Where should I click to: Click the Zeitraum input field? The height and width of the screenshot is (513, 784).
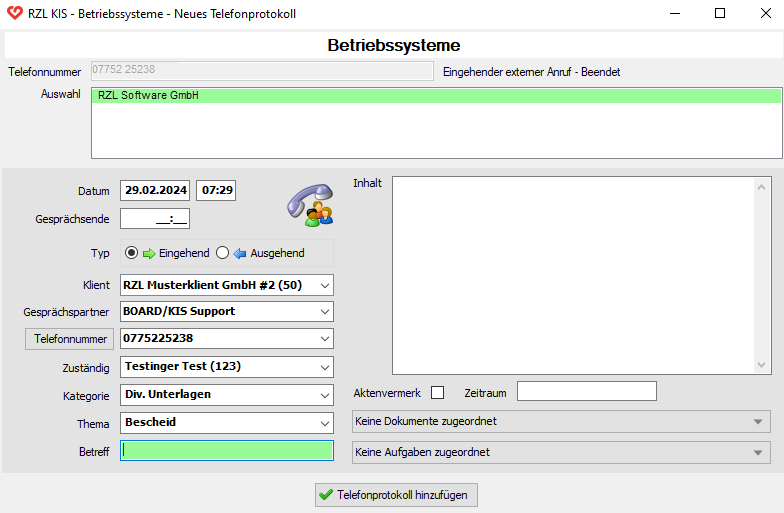pos(586,391)
